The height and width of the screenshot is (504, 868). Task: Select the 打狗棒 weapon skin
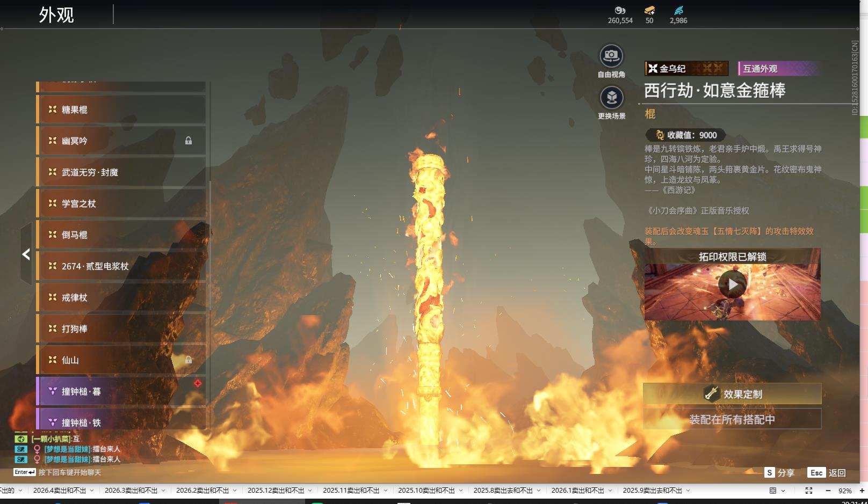pos(121,328)
